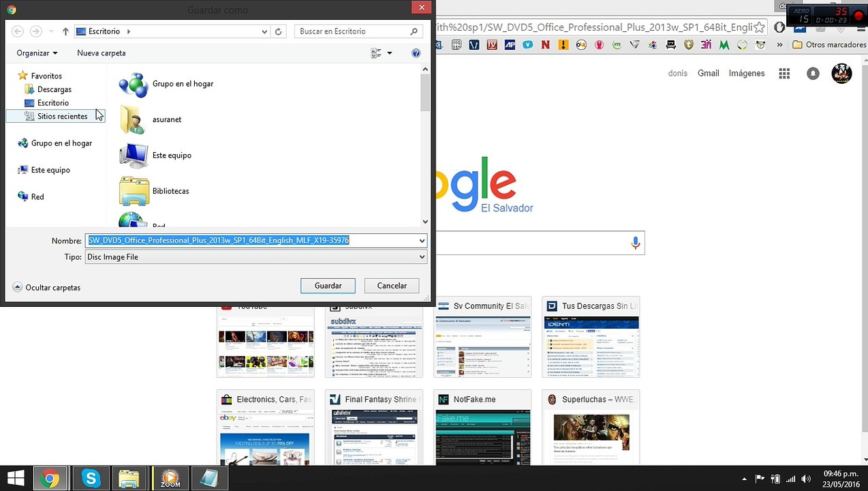
Task: Refresh the Escritorio location
Action: click(x=278, y=31)
